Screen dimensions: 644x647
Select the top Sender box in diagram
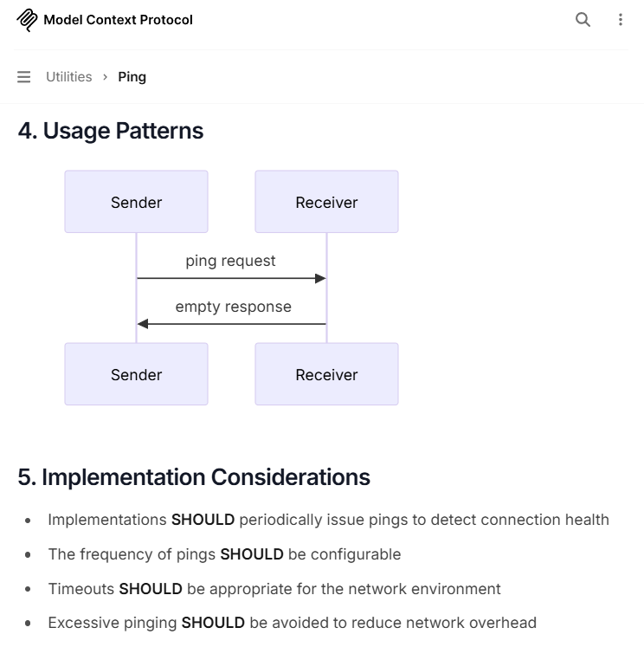pos(136,202)
